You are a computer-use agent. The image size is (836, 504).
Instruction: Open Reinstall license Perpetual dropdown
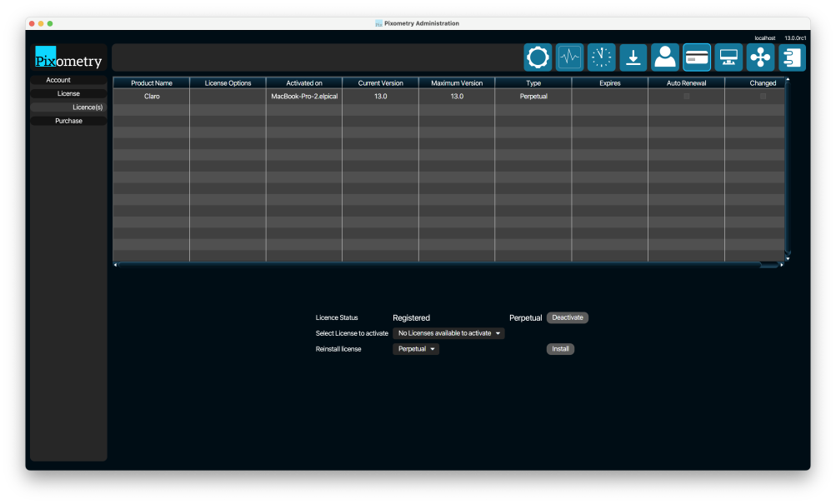tap(416, 349)
